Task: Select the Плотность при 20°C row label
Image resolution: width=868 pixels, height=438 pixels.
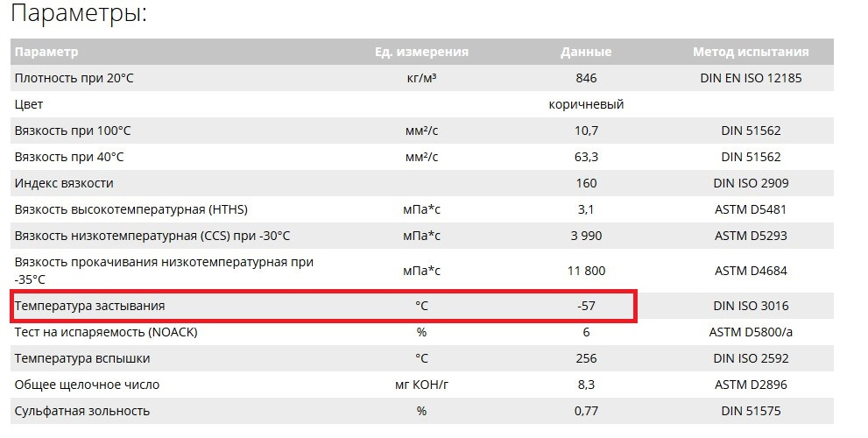Action: coord(74,78)
